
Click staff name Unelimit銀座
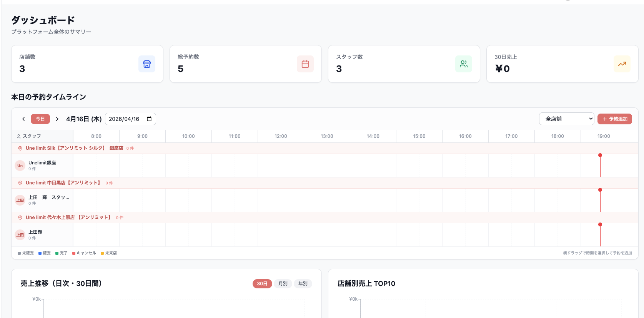pyautogui.click(x=42, y=163)
